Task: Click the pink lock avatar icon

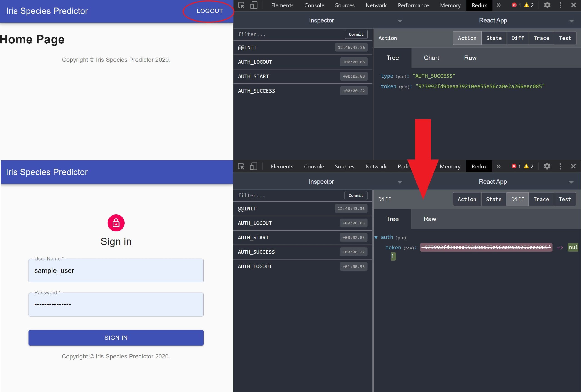Action: [x=116, y=223]
